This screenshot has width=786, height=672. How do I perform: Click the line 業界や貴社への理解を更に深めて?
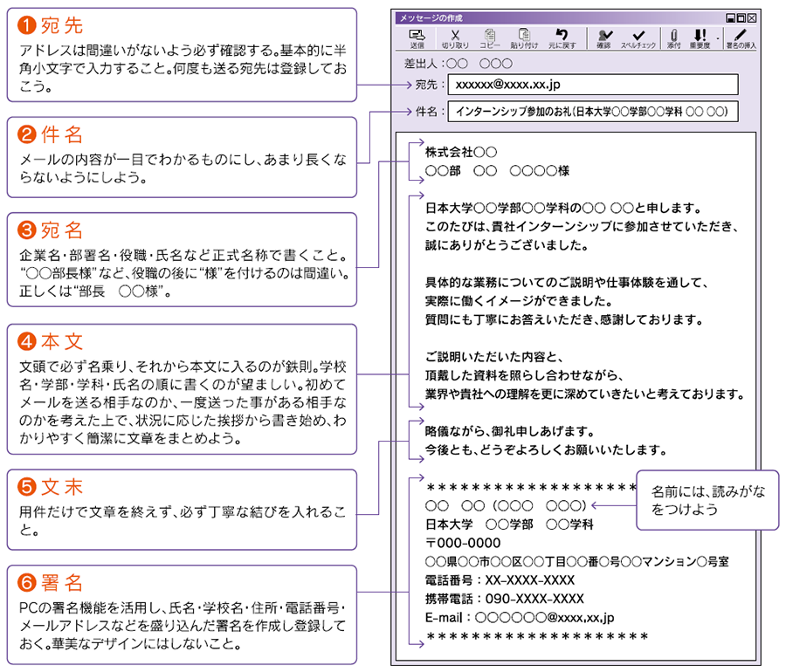point(585,394)
